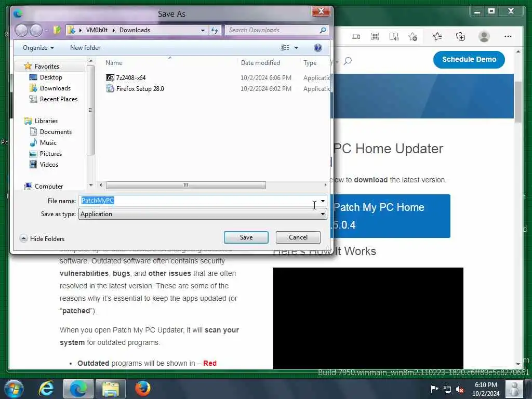Click the Action Center flag tray icon
Image resolution: width=532 pixels, height=399 pixels.
(434, 389)
